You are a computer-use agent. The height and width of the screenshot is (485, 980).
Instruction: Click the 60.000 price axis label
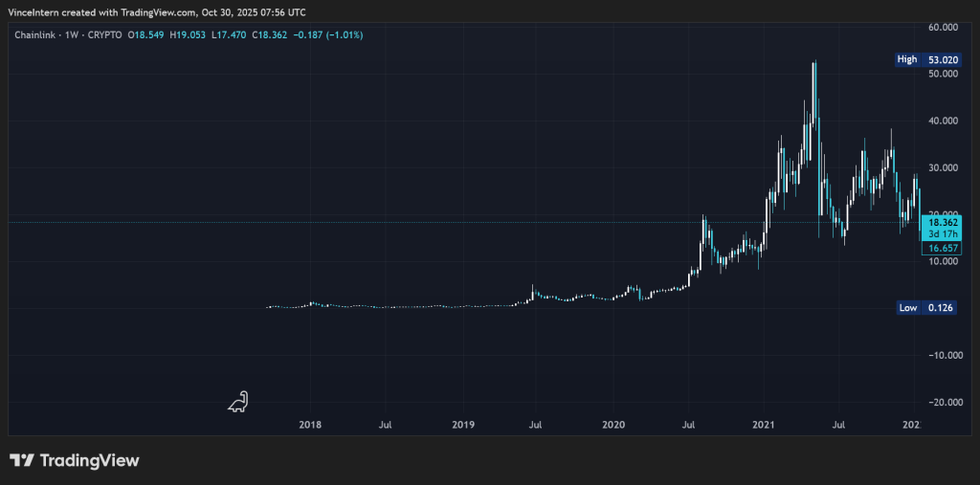coord(944,27)
